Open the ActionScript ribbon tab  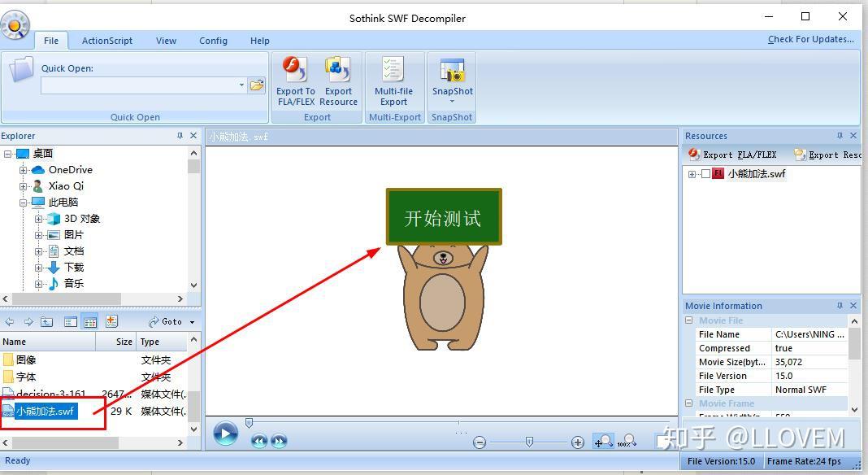(x=107, y=41)
